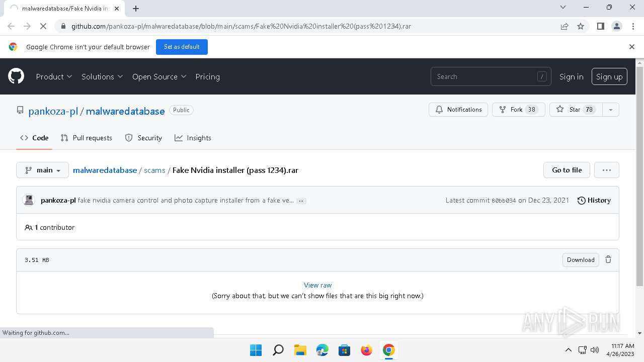Open the network tray icon
644x362 pixels.
tap(582, 350)
